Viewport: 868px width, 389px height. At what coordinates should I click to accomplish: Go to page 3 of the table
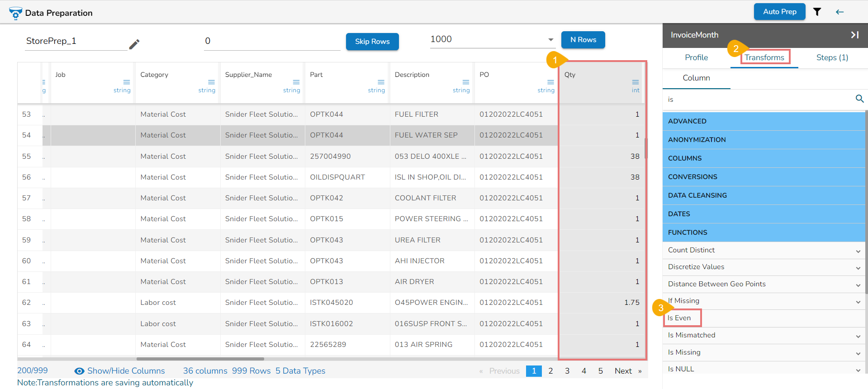[567, 371]
